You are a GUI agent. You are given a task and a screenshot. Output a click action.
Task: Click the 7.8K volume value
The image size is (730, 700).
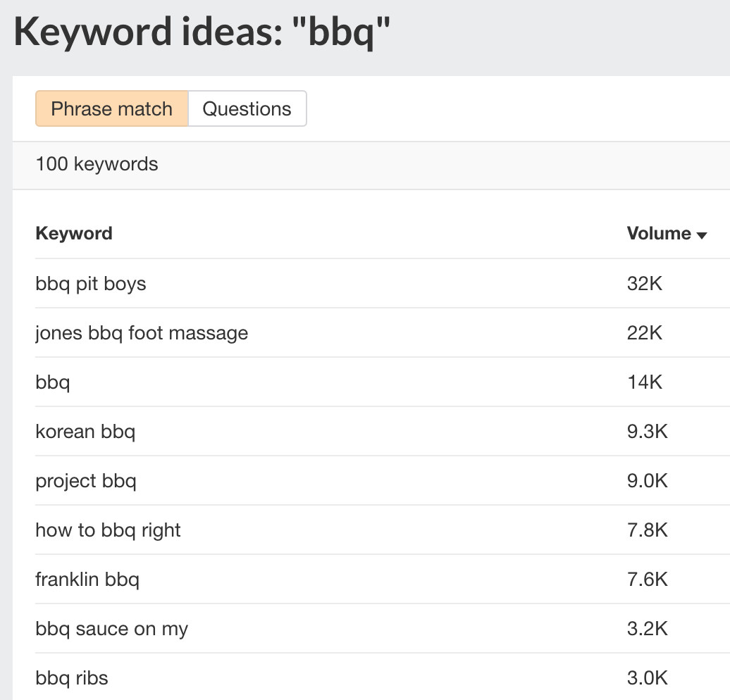tap(647, 530)
